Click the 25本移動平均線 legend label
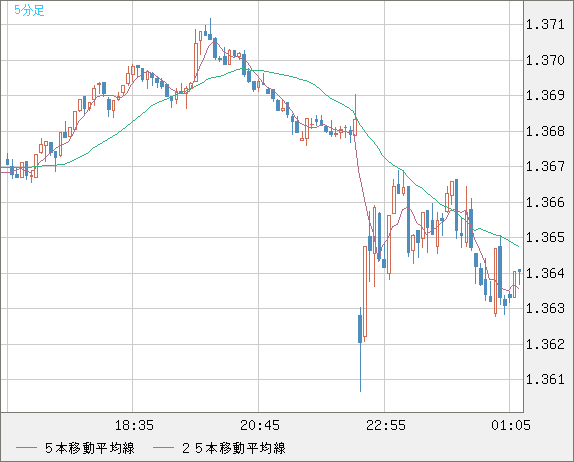The width and height of the screenshot is (574, 462). [x=234, y=448]
